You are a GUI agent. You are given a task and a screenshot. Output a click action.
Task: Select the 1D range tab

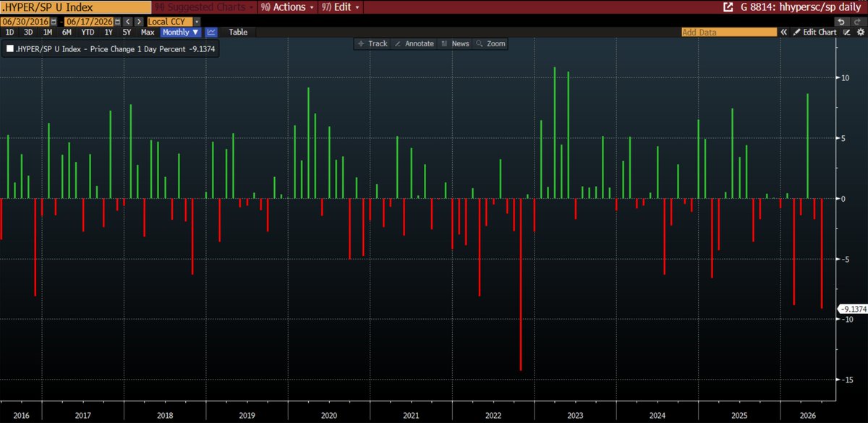coord(10,32)
